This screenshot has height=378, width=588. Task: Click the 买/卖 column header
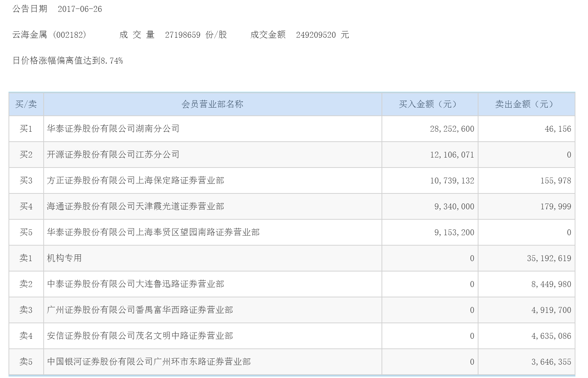tap(26, 104)
